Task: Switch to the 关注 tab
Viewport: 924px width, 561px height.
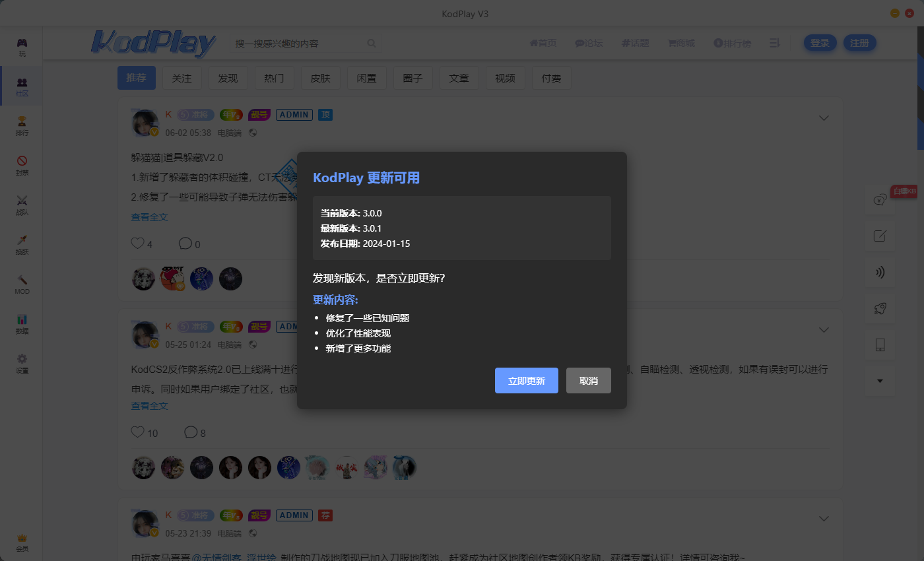Action: point(182,78)
